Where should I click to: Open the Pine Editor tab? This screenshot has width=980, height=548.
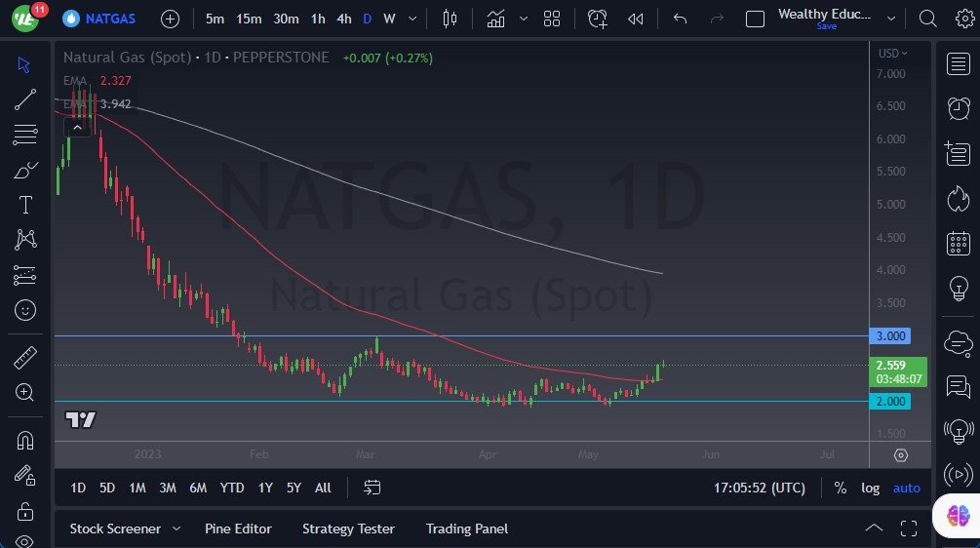[x=238, y=528]
